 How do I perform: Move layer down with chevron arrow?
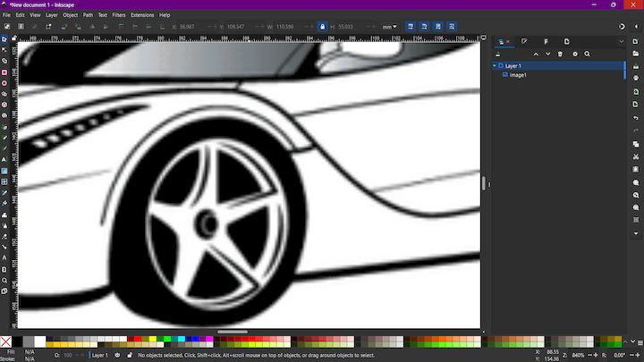(x=548, y=55)
